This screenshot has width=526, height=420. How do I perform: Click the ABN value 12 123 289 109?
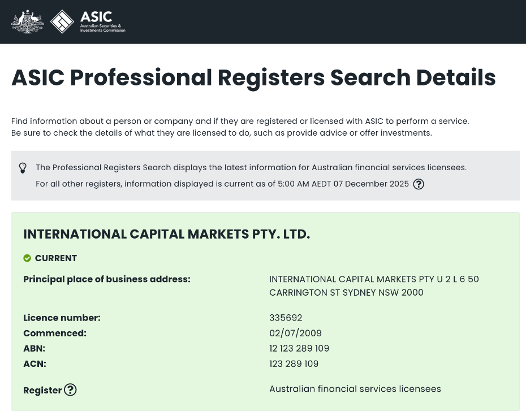click(x=299, y=348)
